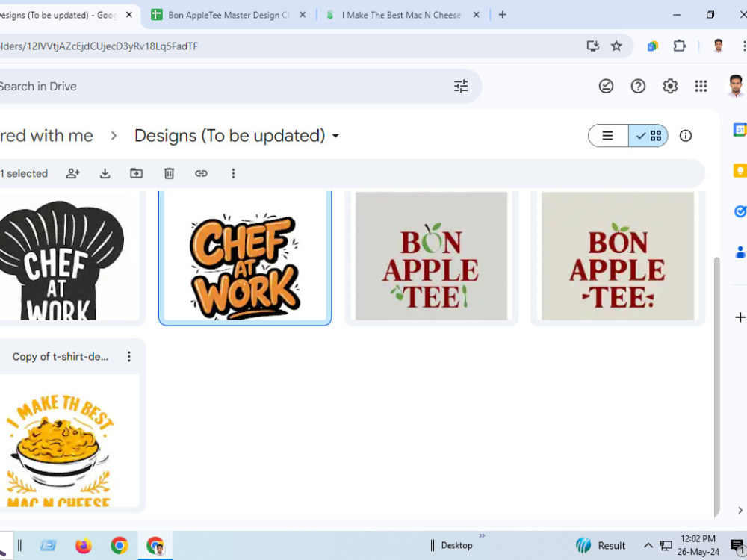This screenshot has width=747, height=560.
Task: Open Bon Apple Tee thumbnail with green apple
Action: tap(431, 256)
